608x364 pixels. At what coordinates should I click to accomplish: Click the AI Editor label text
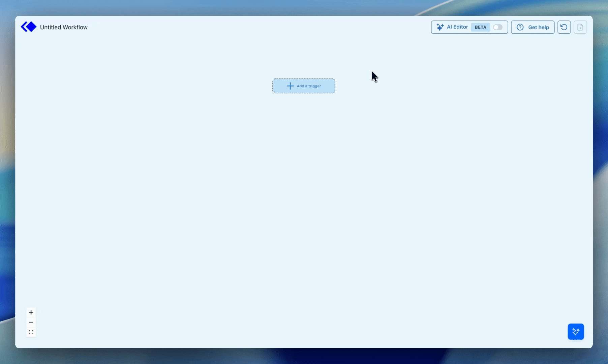457,27
